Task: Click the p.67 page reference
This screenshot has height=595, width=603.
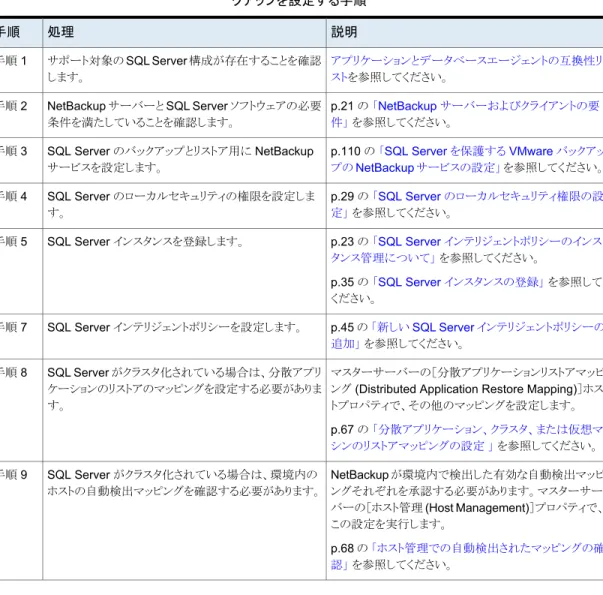Action: coord(342,429)
